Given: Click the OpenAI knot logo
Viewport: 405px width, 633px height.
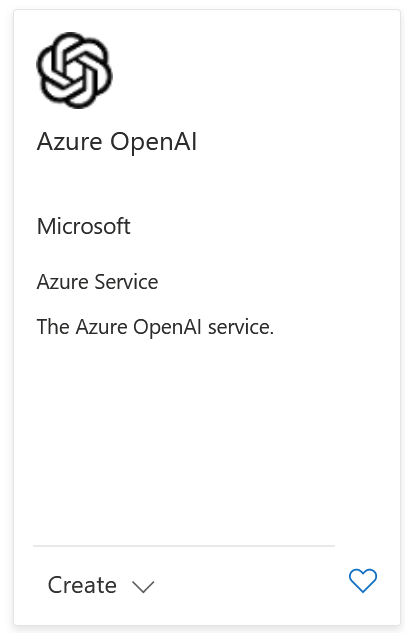Looking at the screenshot, I should [x=74, y=70].
